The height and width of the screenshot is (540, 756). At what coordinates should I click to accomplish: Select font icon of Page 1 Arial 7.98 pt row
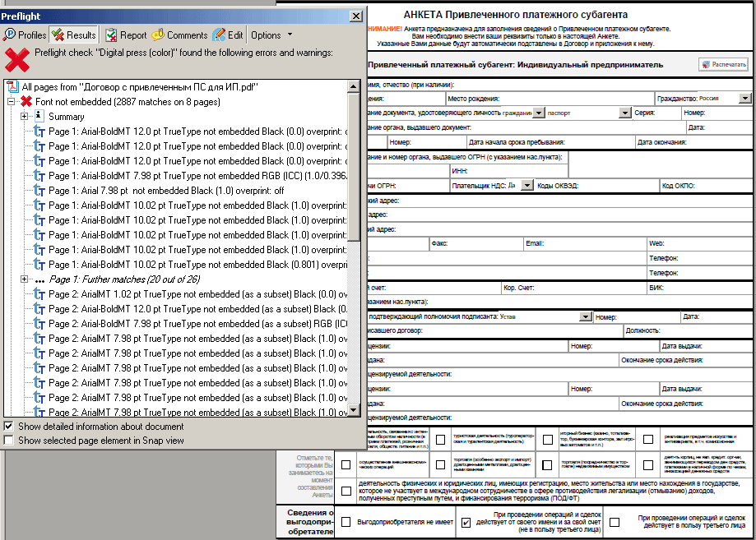pyautogui.click(x=39, y=191)
